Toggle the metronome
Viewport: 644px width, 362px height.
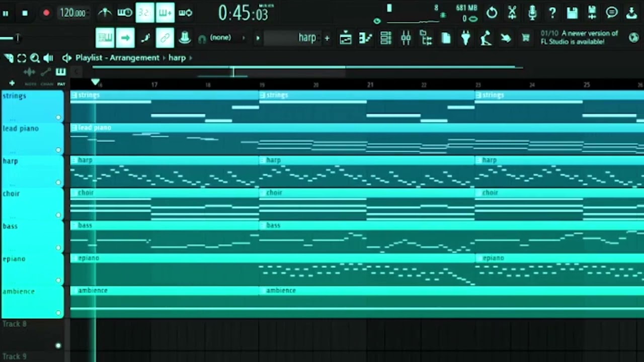(105, 13)
